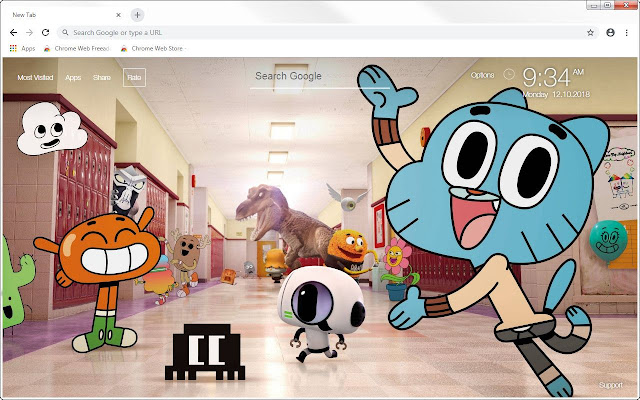Click the forward navigation arrow
Viewport: 640px width, 400px height.
(x=29, y=33)
